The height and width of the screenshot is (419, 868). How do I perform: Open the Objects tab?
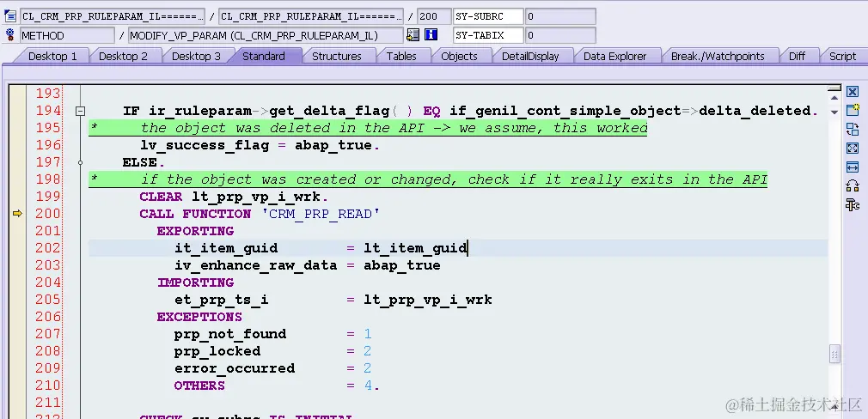coord(459,57)
